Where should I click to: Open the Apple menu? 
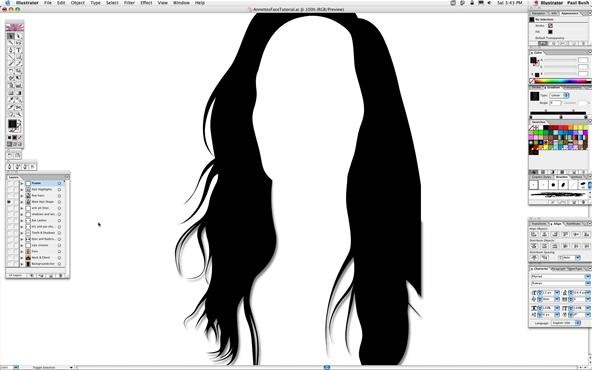[7, 3]
